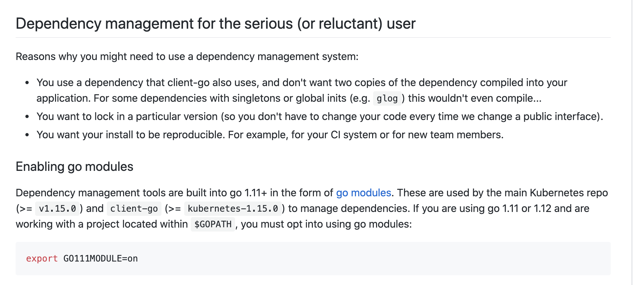The width and height of the screenshot is (644, 285).
Task: Click the inline code 'kubernetes-1.15.0'
Action: tap(233, 209)
